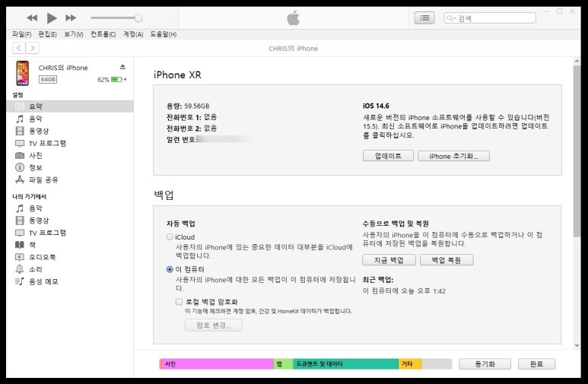Viewport: 588px width, 384px height.
Task: Click the 사진 storage bar segment
Action: (217, 363)
